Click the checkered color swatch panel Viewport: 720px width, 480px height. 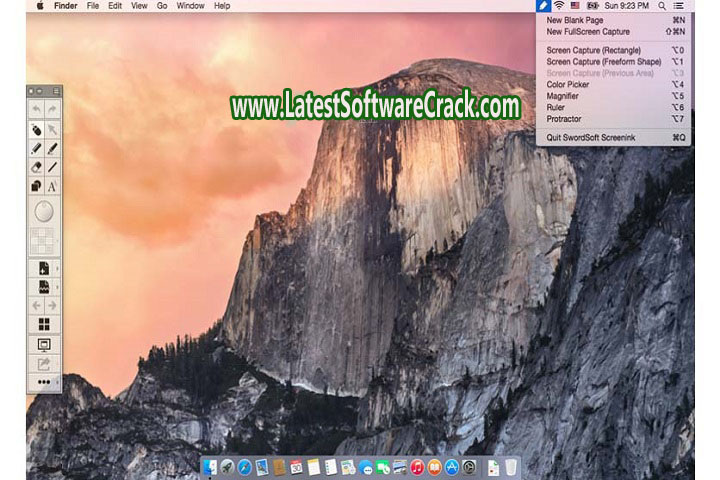click(x=44, y=240)
